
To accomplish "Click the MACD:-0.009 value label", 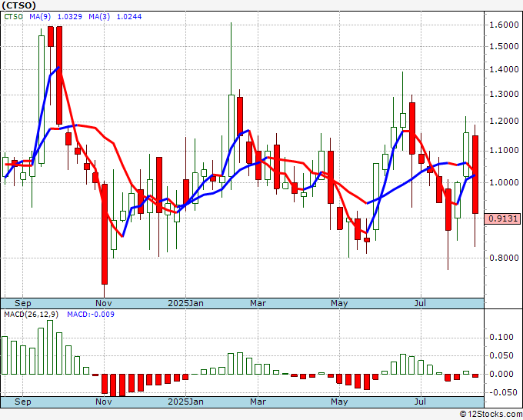I will point(91,315).
